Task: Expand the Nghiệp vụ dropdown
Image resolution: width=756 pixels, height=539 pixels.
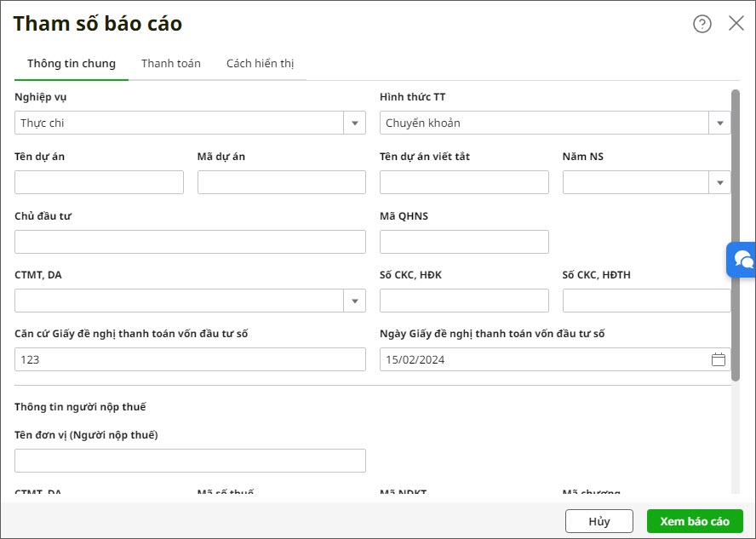Action: [x=355, y=123]
